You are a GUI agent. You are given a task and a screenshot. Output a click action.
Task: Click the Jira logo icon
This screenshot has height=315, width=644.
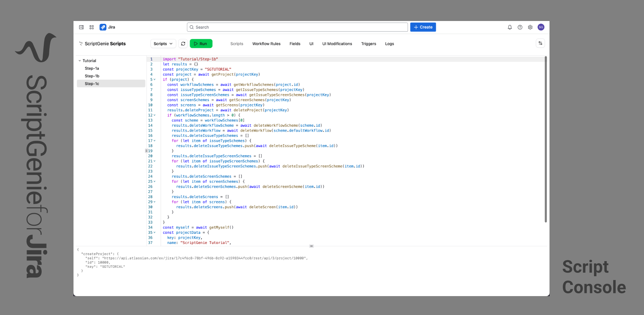coord(103,27)
